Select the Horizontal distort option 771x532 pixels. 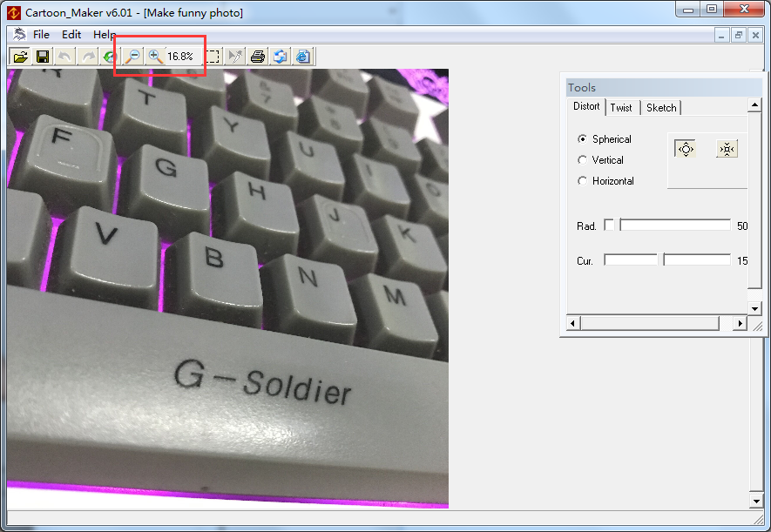[x=605, y=181]
